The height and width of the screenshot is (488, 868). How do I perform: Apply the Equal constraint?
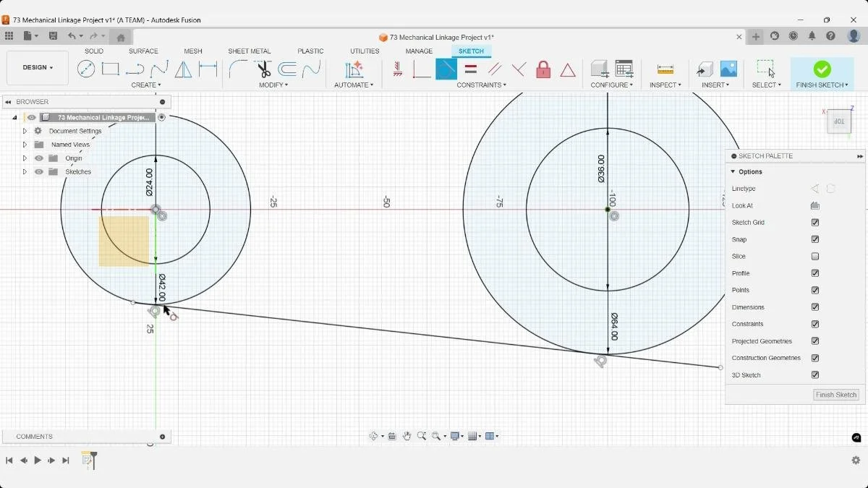(470, 69)
